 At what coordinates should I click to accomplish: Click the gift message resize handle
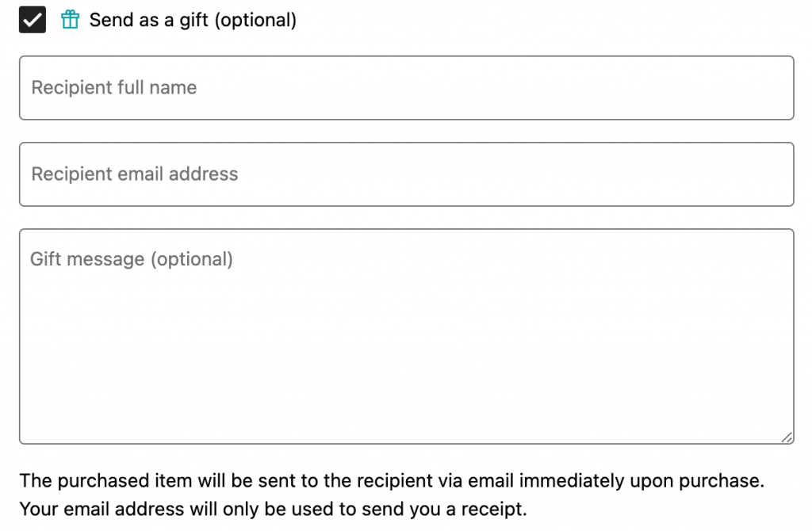coord(787,437)
